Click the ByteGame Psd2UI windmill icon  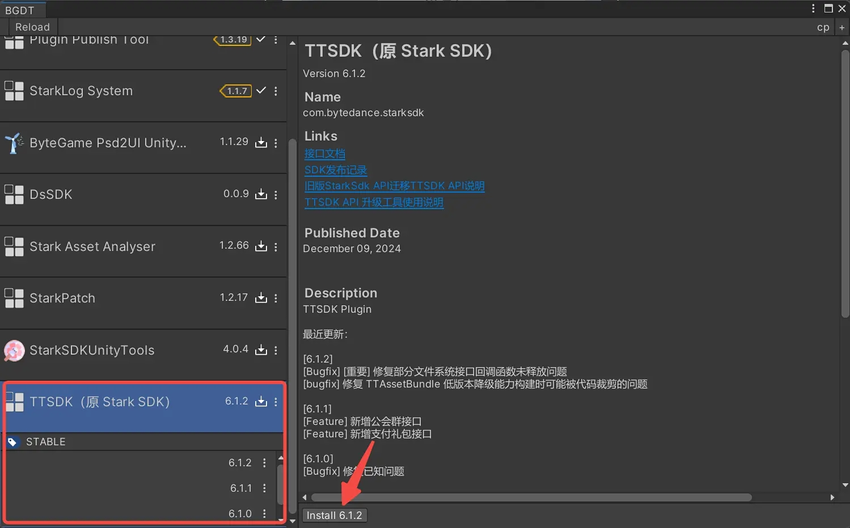(x=14, y=143)
